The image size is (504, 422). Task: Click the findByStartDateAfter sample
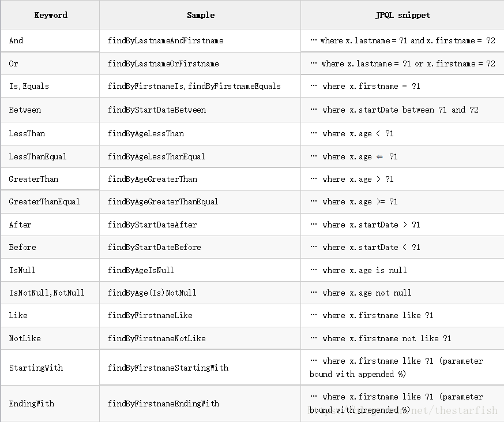point(152,225)
